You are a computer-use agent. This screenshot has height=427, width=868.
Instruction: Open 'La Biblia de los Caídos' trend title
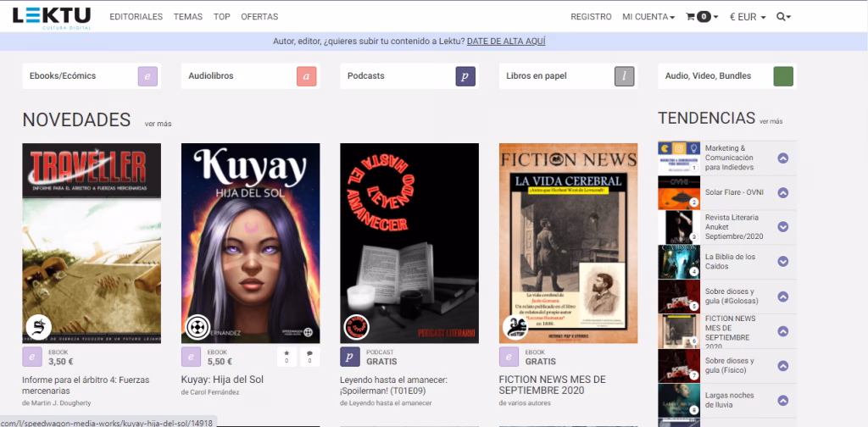730,262
